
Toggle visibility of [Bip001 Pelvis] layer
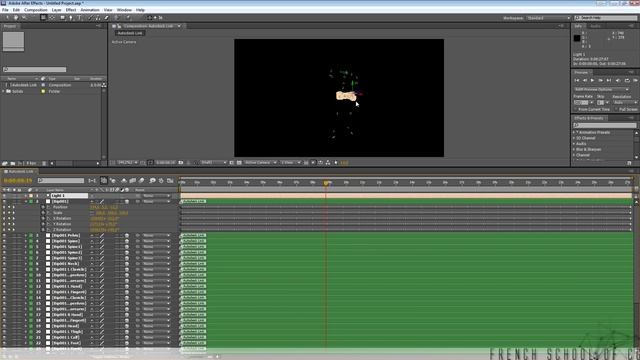pos(4,236)
